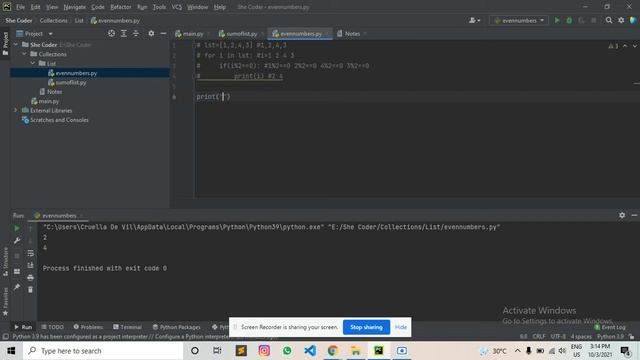This screenshot has width=640, height=360.
Task: Select Scratches and Consoles node
Action: (x=59, y=120)
